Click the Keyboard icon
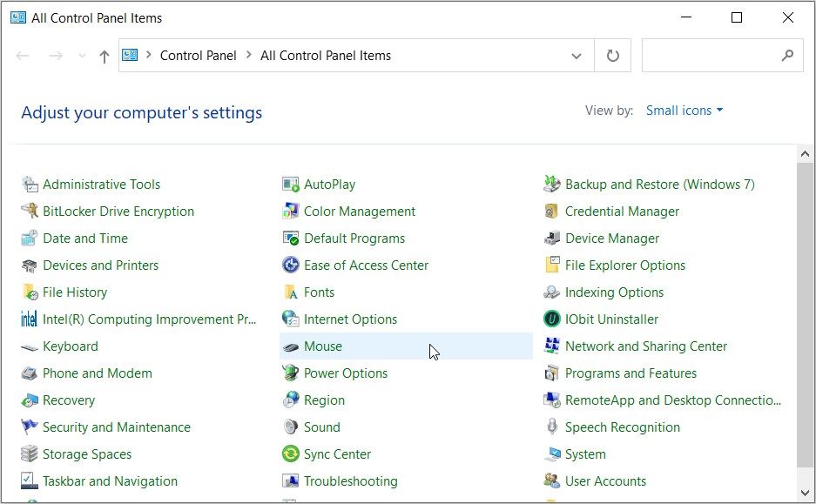 point(30,346)
